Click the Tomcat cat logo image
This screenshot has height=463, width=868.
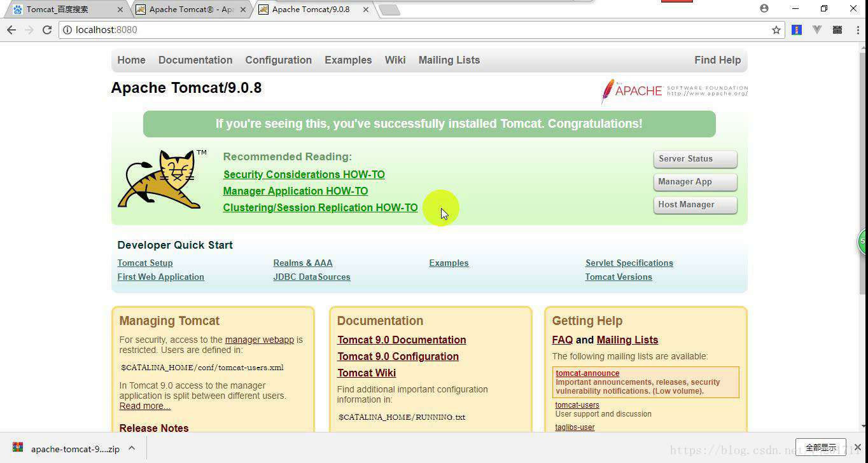(162, 179)
